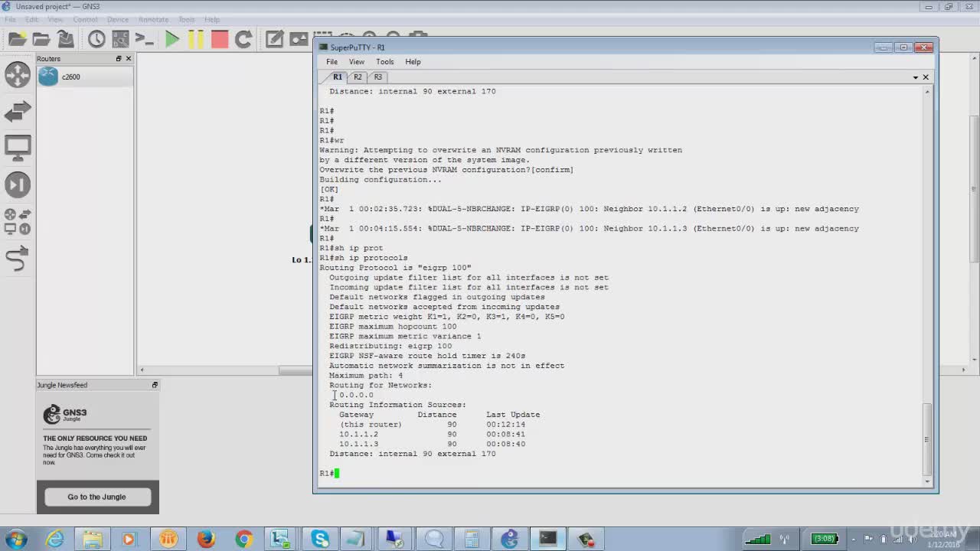The image size is (980, 551).
Task: Reload all devices icon
Action: point(243,39)
